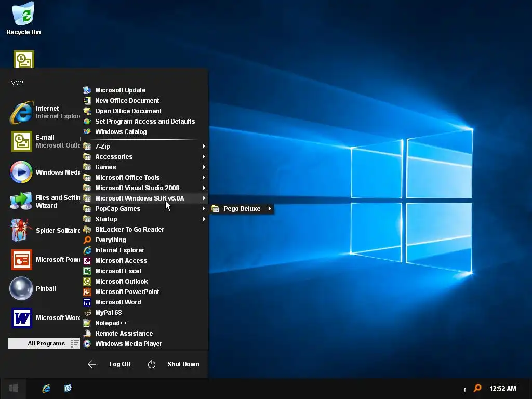
Task: Expand Microsoft Office Tools submenu arrow
Action: [x=204, y=178]
